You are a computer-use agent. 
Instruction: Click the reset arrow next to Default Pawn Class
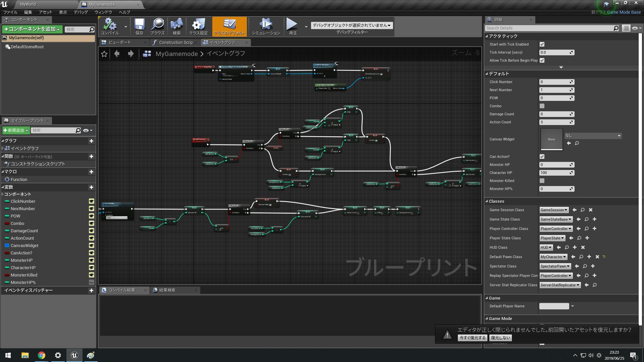click(x=604, y=257)
